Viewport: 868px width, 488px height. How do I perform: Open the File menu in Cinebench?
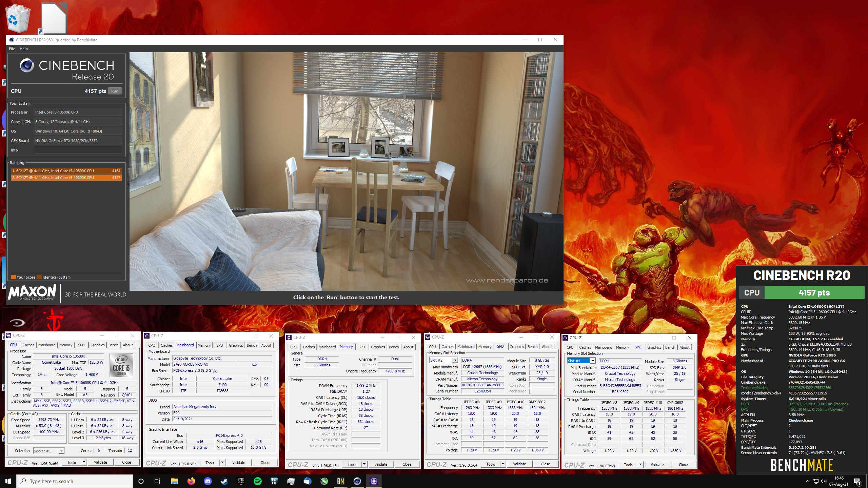pos(12,49)
